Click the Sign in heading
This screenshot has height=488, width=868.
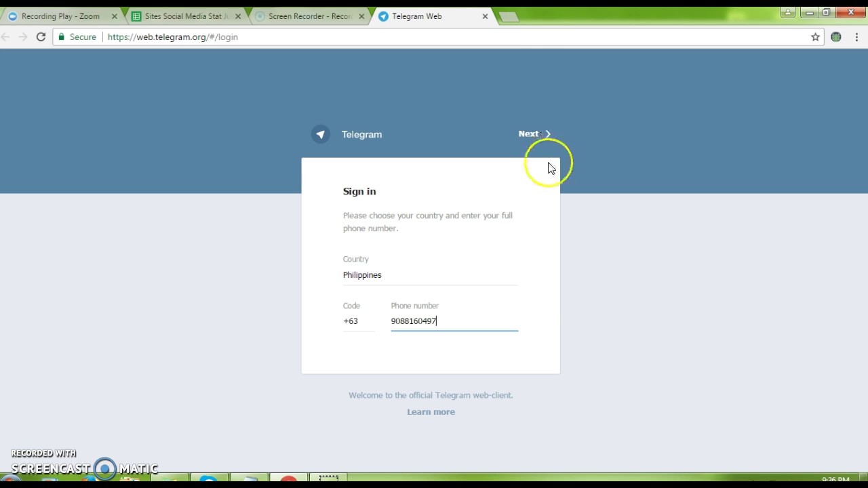point(359,192)
